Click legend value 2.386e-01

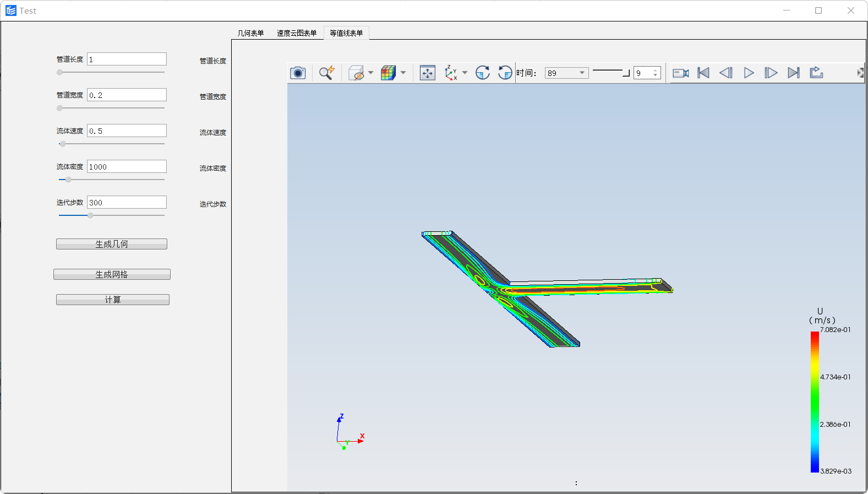point(835,425)
